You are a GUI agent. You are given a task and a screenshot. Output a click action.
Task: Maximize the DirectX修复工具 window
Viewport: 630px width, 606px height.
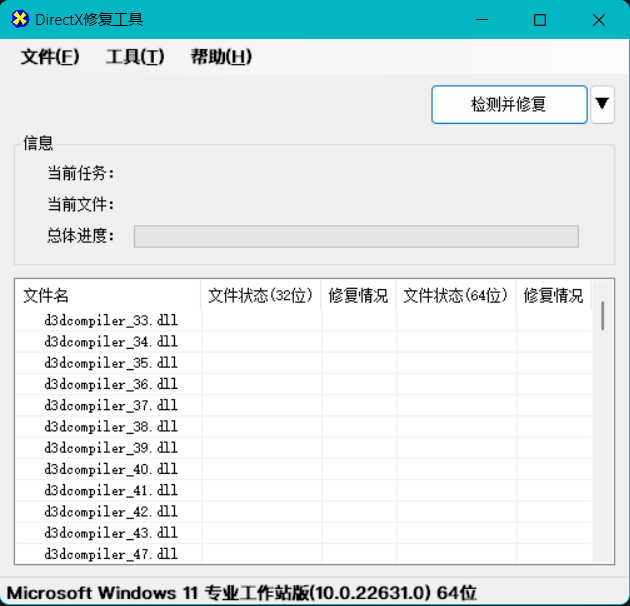click(540, 20)
